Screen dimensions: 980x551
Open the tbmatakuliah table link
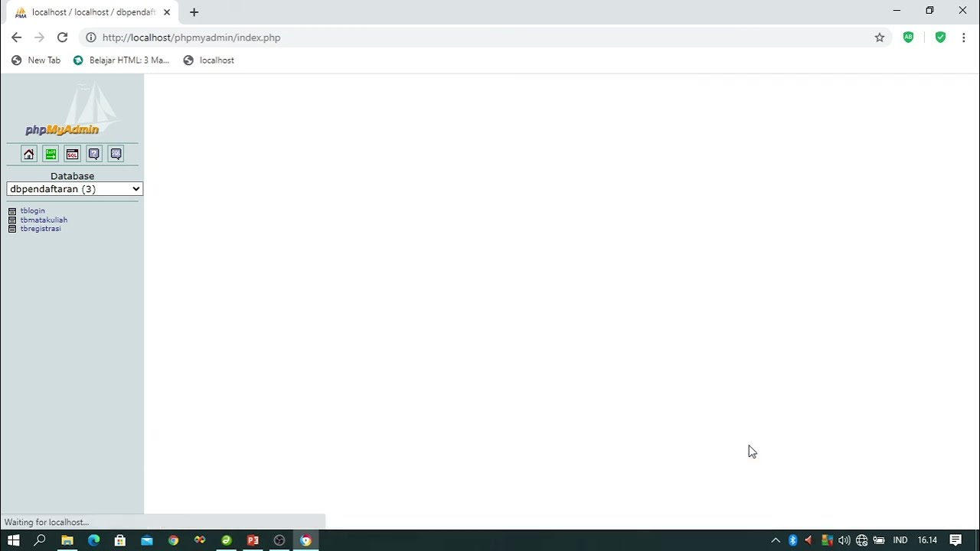tap(44, 220)
